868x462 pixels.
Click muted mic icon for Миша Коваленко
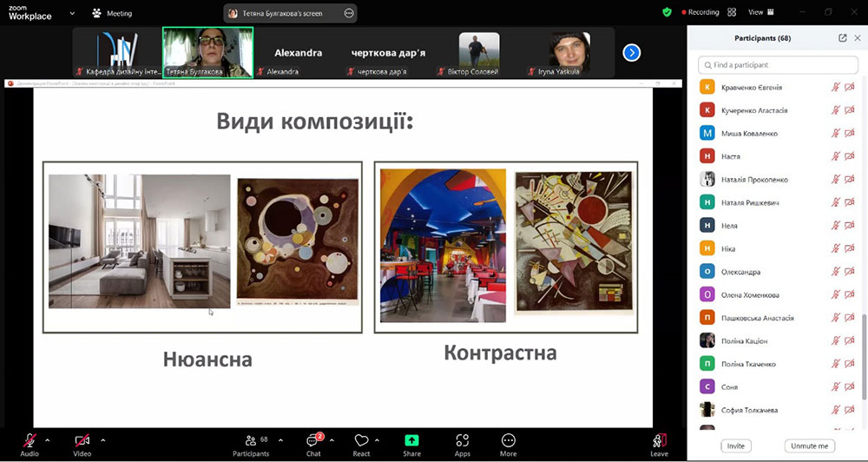pyautogui.click(x=836, y=134)
